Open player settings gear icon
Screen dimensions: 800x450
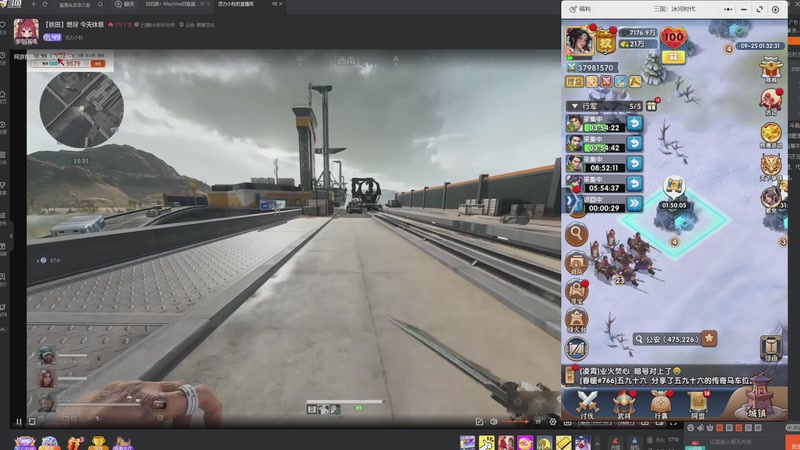[x=553, y=421]
